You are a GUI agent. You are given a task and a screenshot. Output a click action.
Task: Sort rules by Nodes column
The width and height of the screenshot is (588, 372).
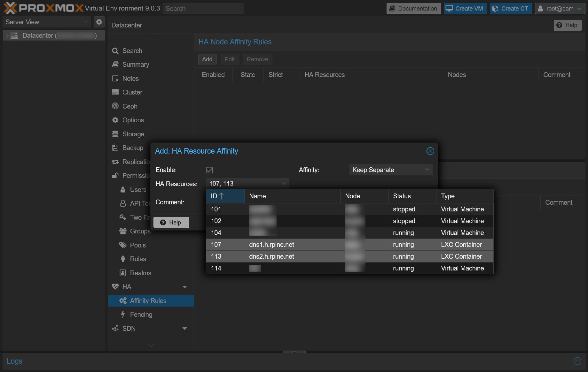(491, 75)
